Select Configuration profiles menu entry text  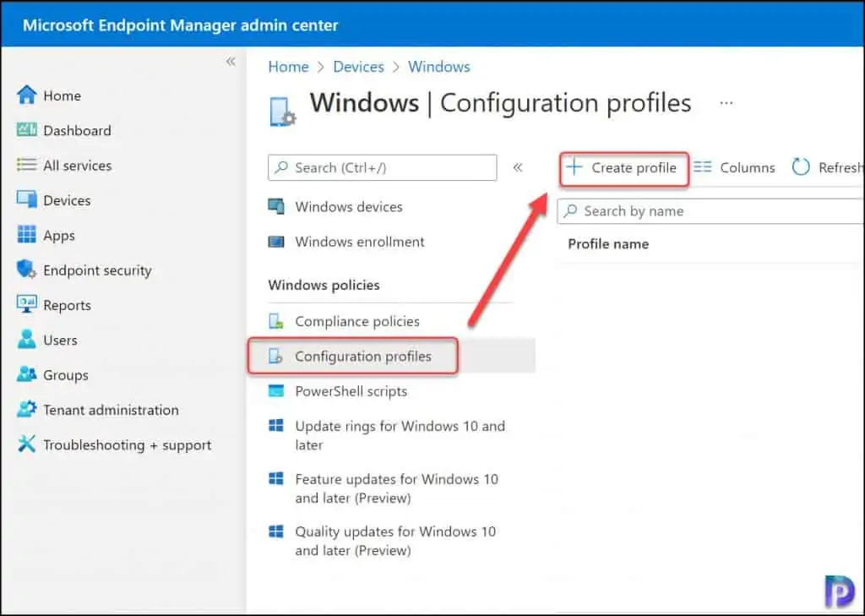coord(363,356)
